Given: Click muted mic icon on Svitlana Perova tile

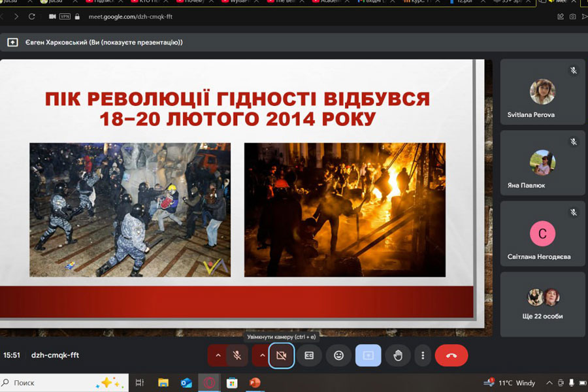Looking at the screenshot, I should coord(574,71).
